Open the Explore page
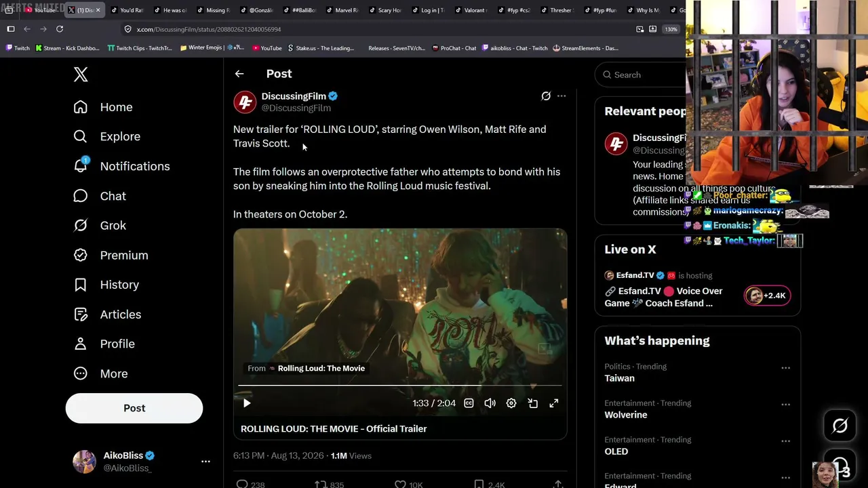 pyautogui.click(x=107, y=136)
